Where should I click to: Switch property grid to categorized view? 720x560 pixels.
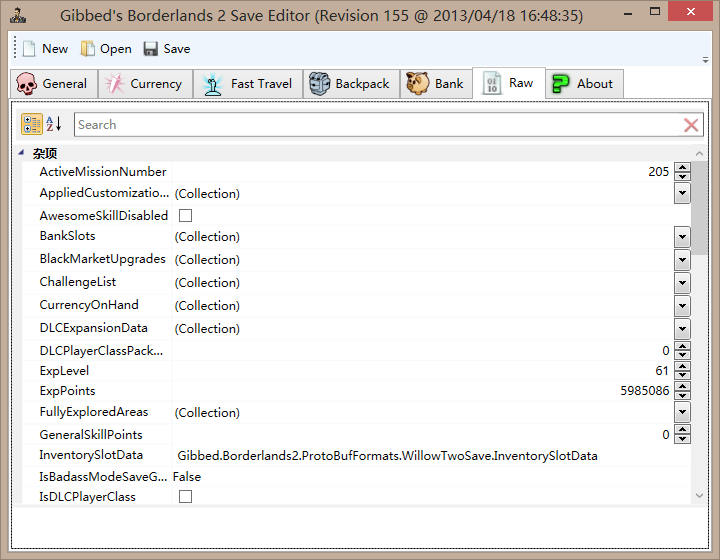(x=32, y=124)
